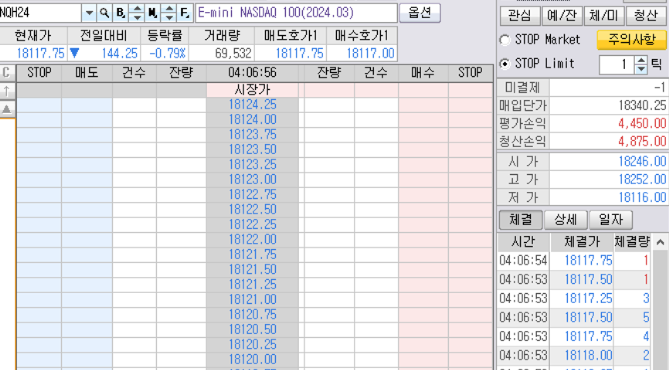Image resolution: width=669 pixels, height=370 pixels.
Task: Click the 04:06:54 trade row price 18117.75
Action: (x=588, y=260)
